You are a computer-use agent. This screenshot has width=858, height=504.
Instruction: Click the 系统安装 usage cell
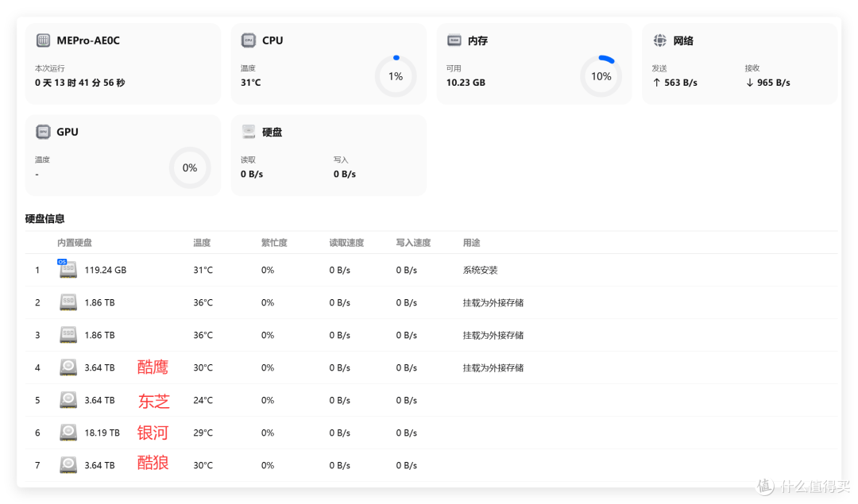481,270
